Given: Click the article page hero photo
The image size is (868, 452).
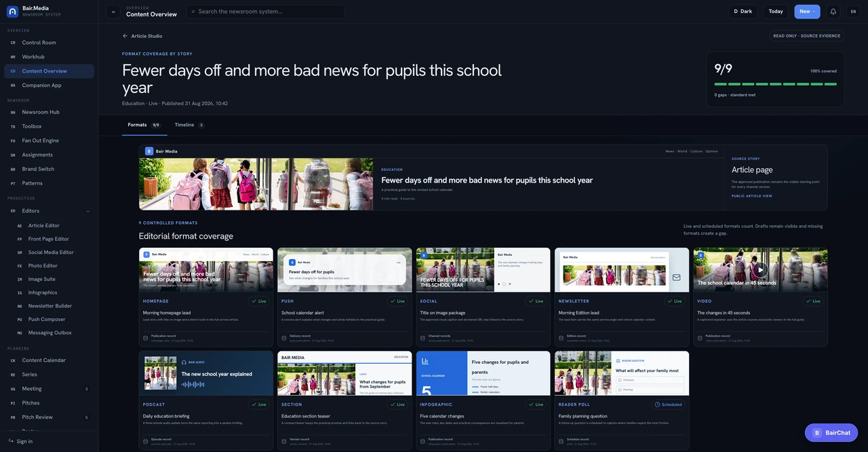Looking at the screenshot, I should [x=256, y=185].
